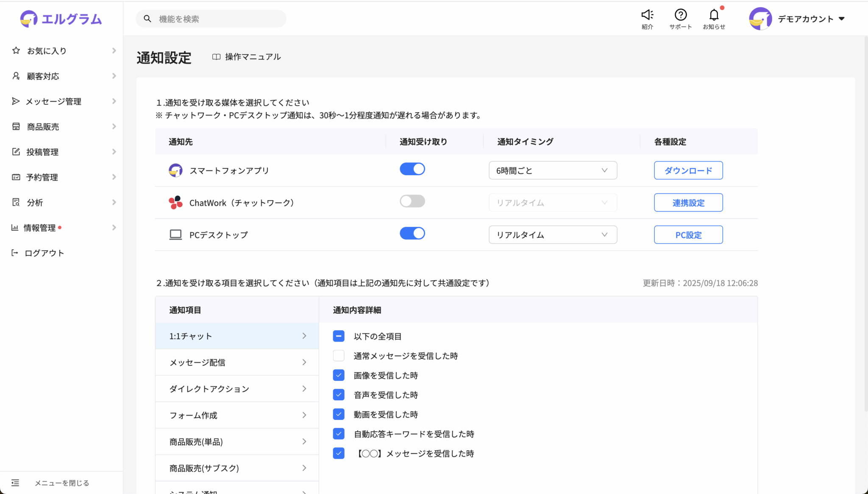Open デモアカウント account dropdown
The image size is (868, 494).
[841, 19]
